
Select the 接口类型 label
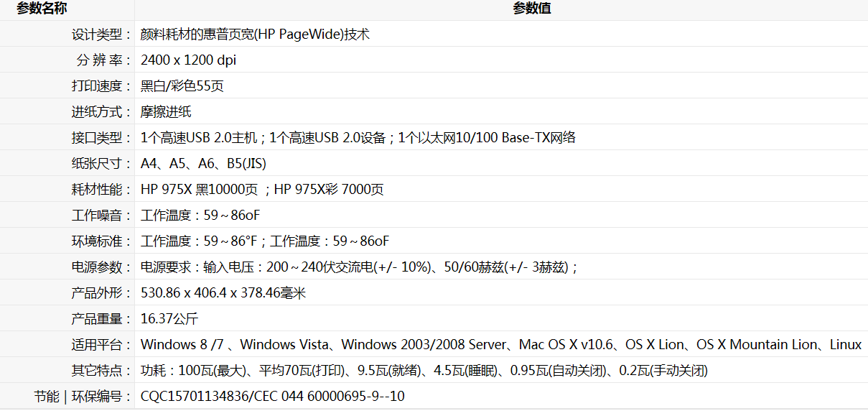click(x=101, y=137)
